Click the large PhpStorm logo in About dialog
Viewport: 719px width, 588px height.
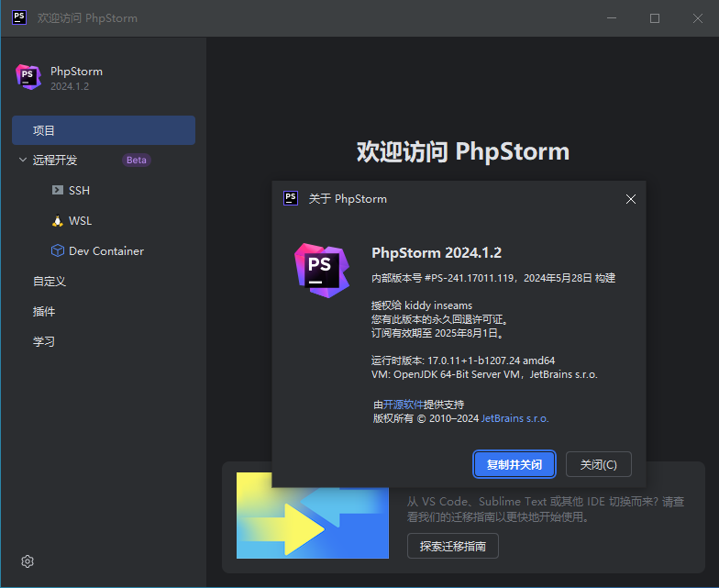click(322, 271)
